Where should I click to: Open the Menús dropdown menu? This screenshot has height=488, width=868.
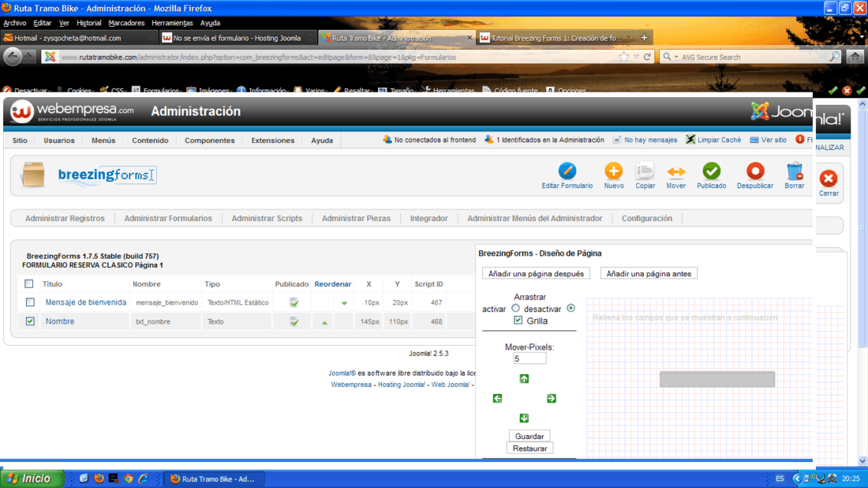[x=103, y=141]
